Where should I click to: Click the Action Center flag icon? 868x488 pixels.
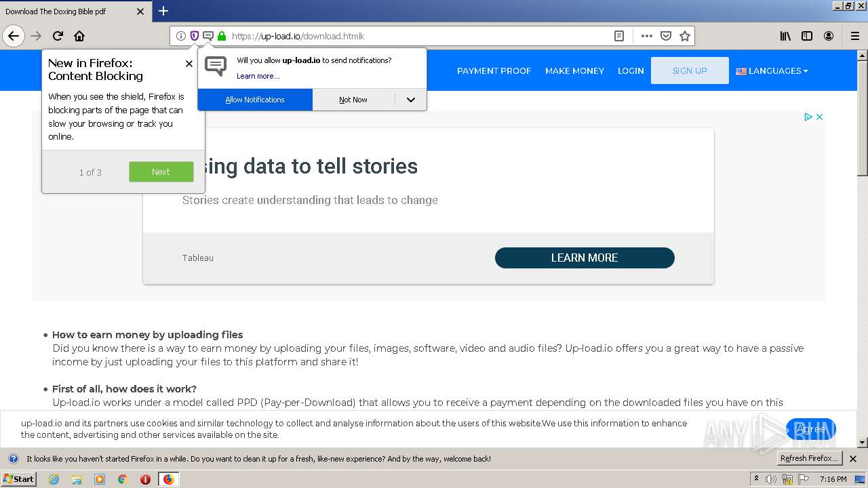point(804,479)
